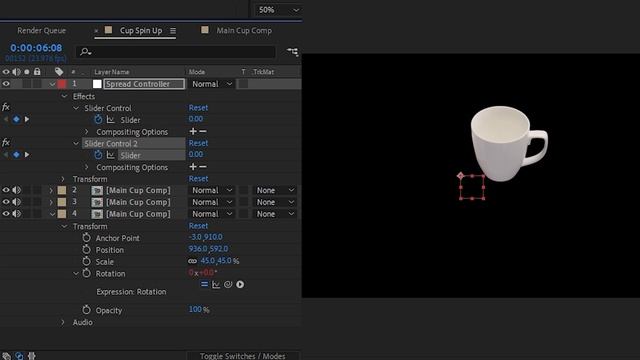Image resolution: width=640 pixels, height=360 pixels.
Task: Remove Compositing Options entry for Slider Control 2
Action: coord(203,167)
